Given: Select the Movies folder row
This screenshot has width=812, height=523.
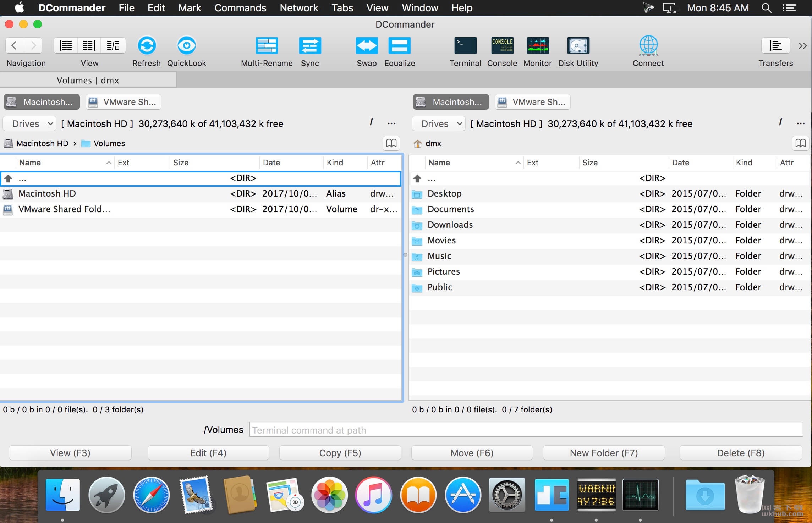Looking at the screenshot, I should [610, 241].
